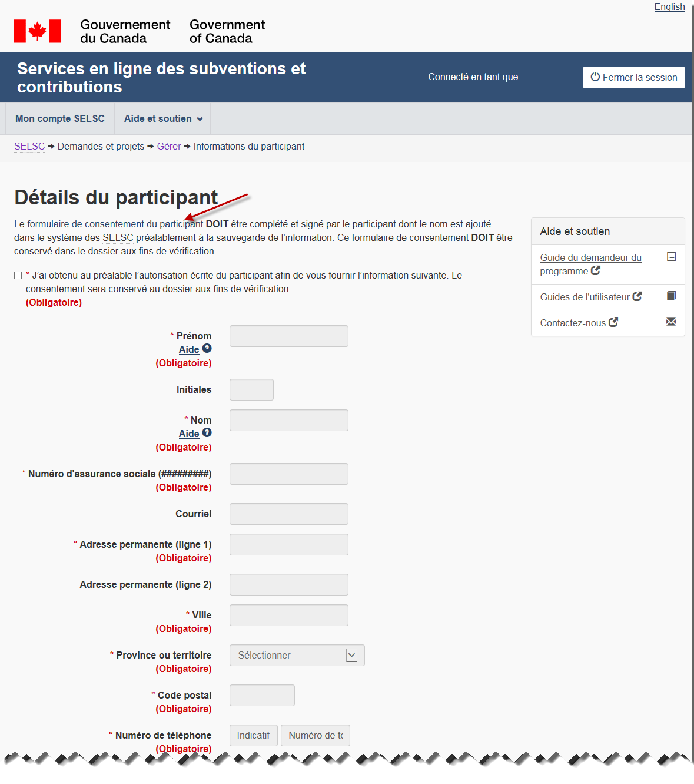
Task: Click the Sélectionner dropdown arrow
Action: pyautogui.click(x=351, y=656)
